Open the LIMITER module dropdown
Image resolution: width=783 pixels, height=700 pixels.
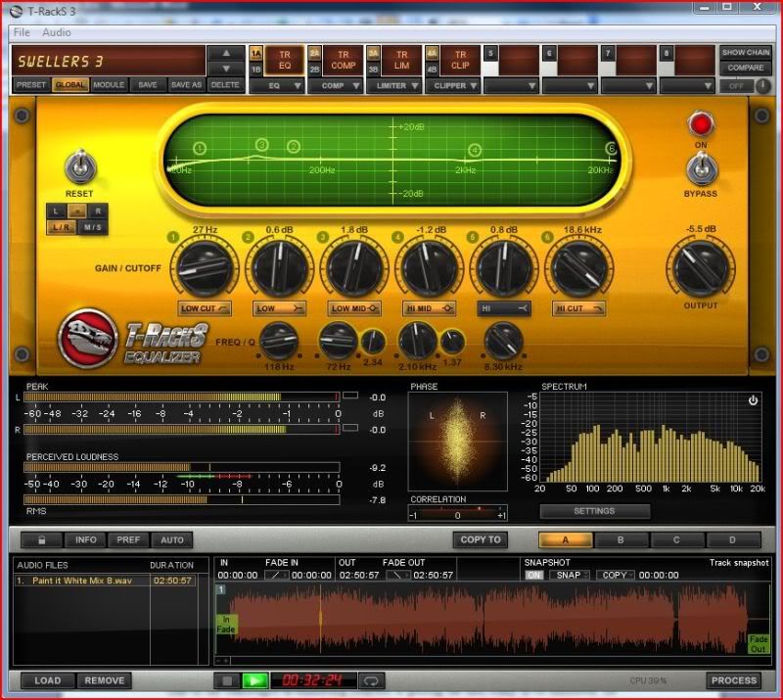coord(394,86)
